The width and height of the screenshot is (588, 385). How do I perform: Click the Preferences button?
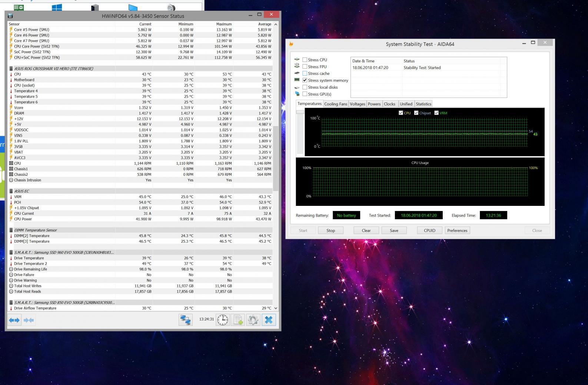click(x=457, y=231)
